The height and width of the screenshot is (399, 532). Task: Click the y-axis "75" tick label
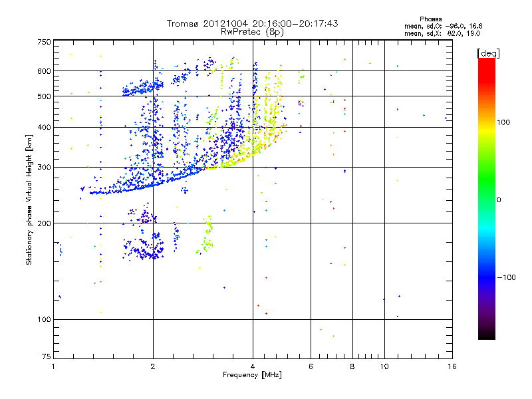[47, 356]
